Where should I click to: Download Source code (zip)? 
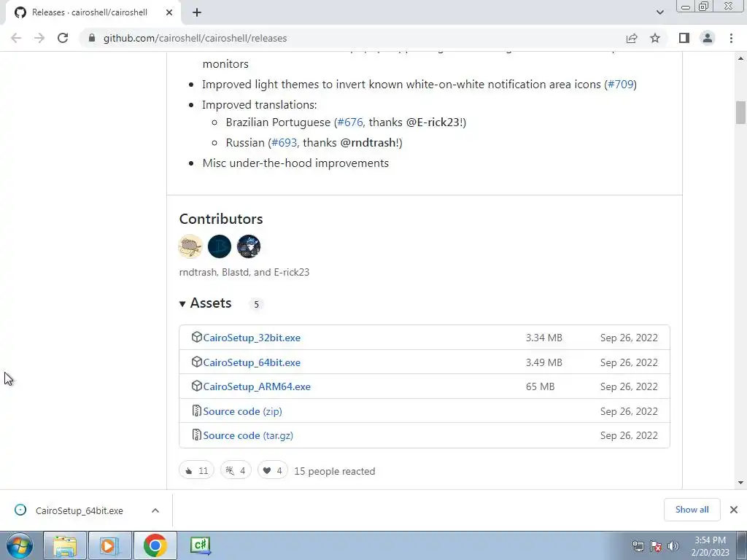pos(242,411)
